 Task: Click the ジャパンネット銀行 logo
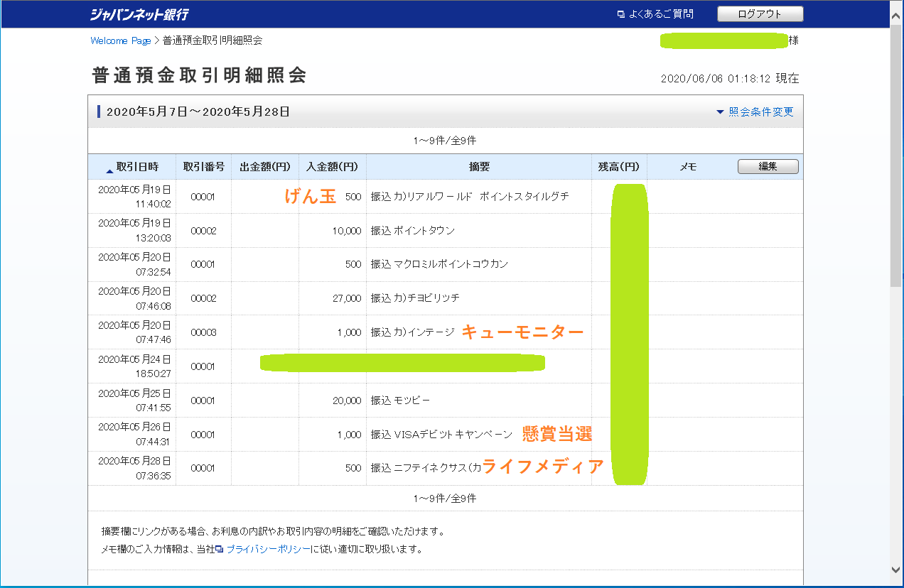point(140,14)
